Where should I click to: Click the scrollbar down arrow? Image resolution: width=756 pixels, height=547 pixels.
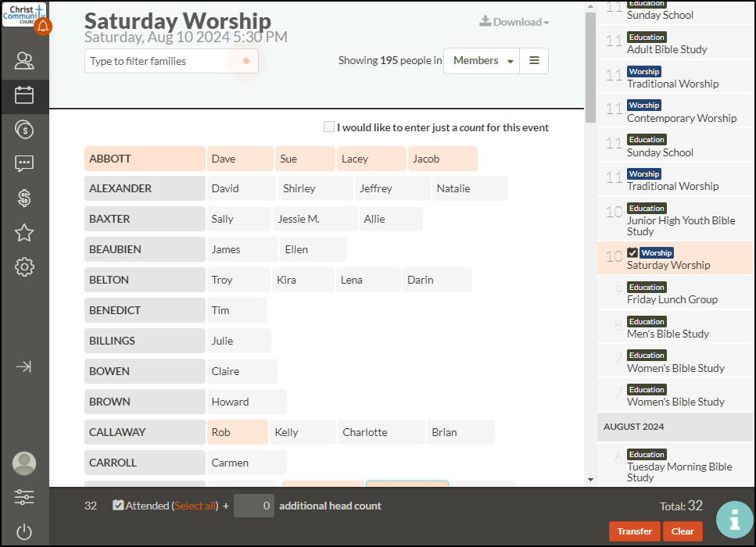[590, 480]
